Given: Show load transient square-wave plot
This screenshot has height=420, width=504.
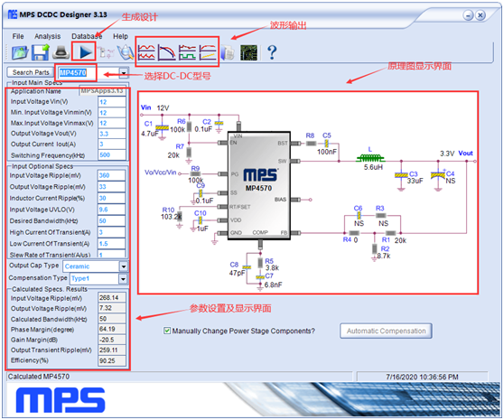Looking at the screenshot, I should pos(187,52).
